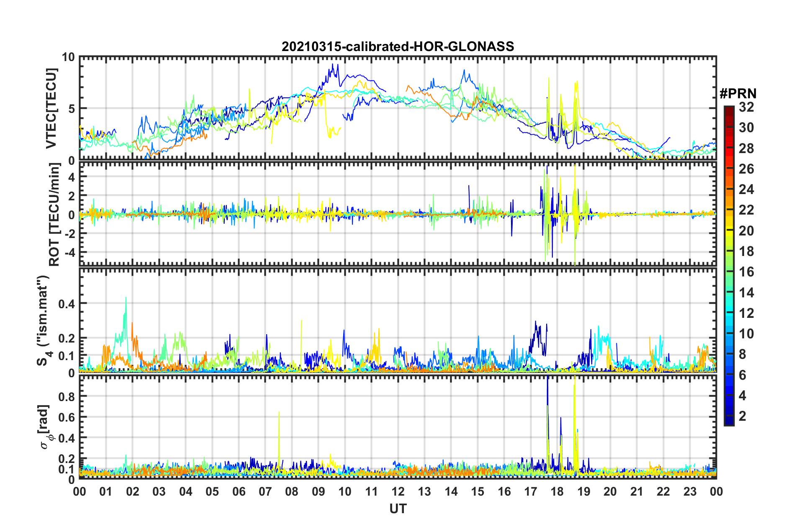Click the "23" hour tick label
Viewport: 796px width, 532px height.
(x=690, y=491)
